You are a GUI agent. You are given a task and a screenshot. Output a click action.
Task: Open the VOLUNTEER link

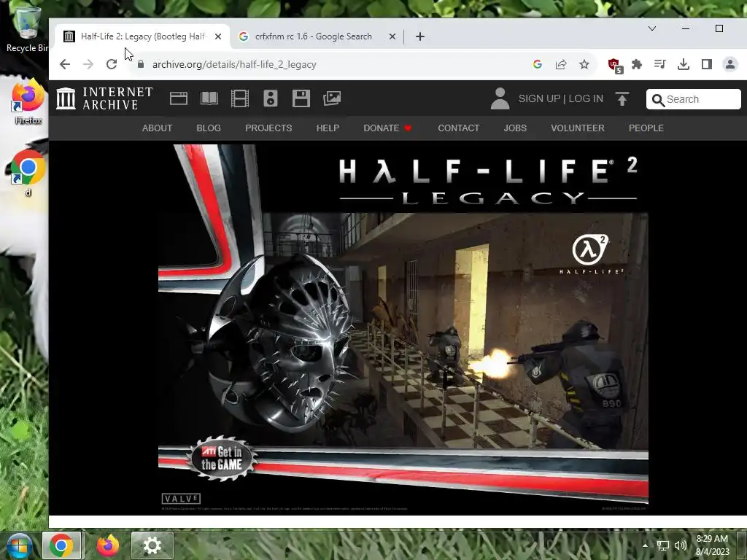click(x=578, y=128)
